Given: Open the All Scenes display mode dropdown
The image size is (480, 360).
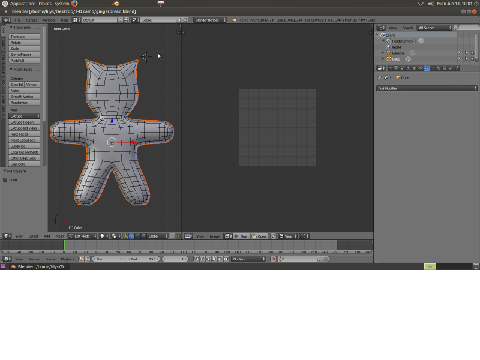Looking at the screenshot, I should (435, 28).
